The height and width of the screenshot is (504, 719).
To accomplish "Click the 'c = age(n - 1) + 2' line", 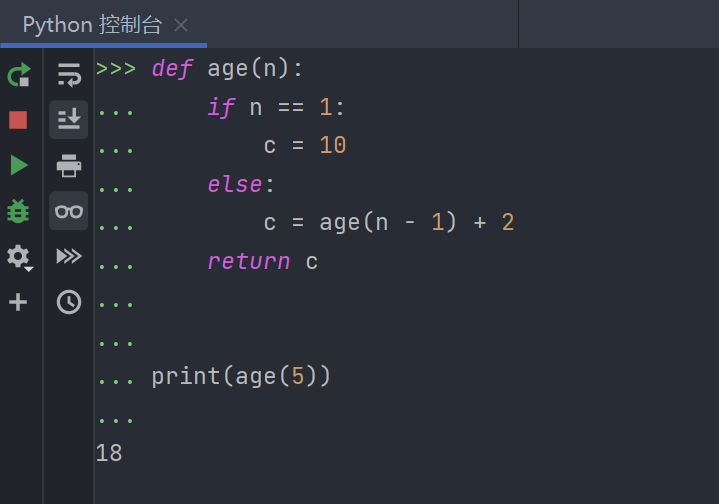I will coord(389,222).
